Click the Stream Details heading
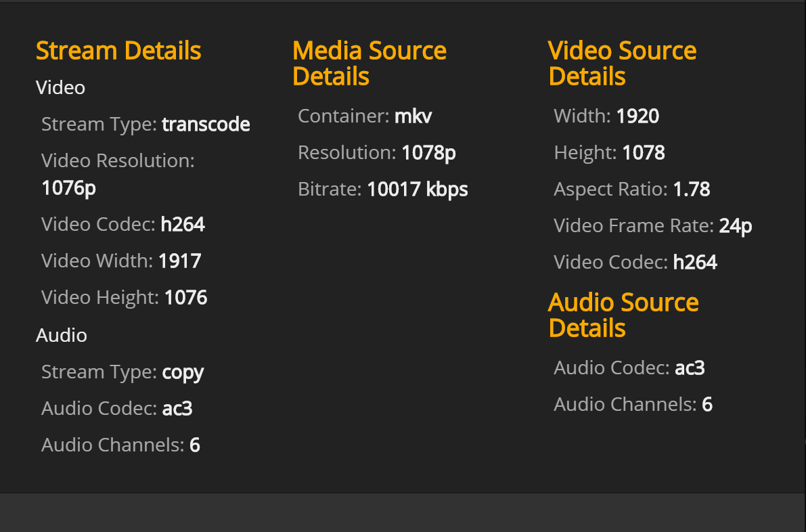806x532 pixels. [118, 51]
